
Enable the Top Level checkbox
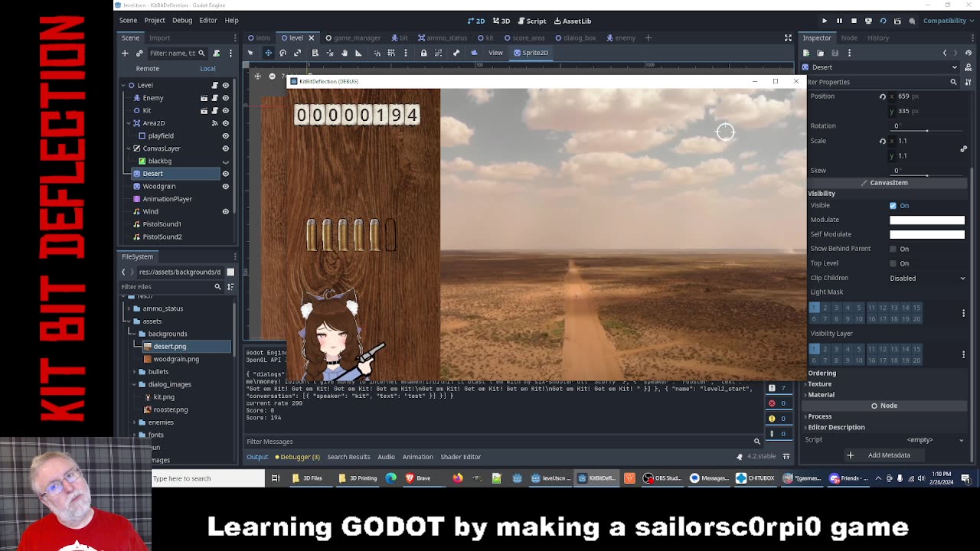point(893,263)
